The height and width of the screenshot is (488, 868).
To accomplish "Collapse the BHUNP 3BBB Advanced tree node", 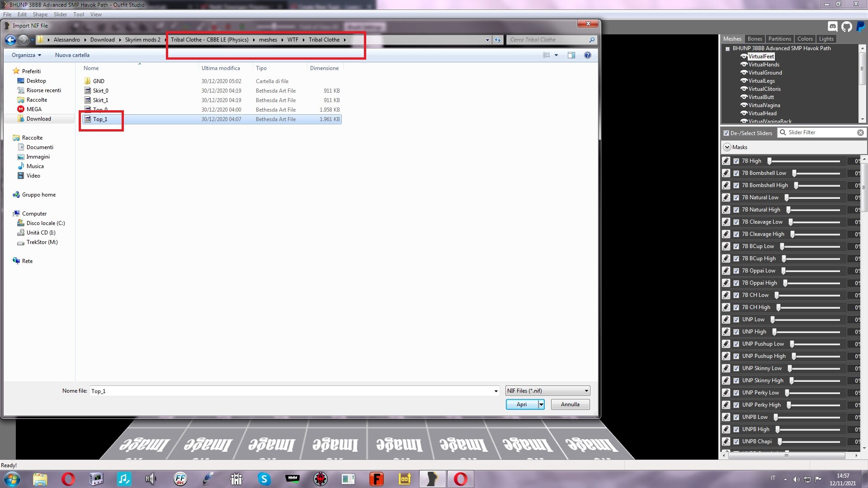I will point(727,49).
